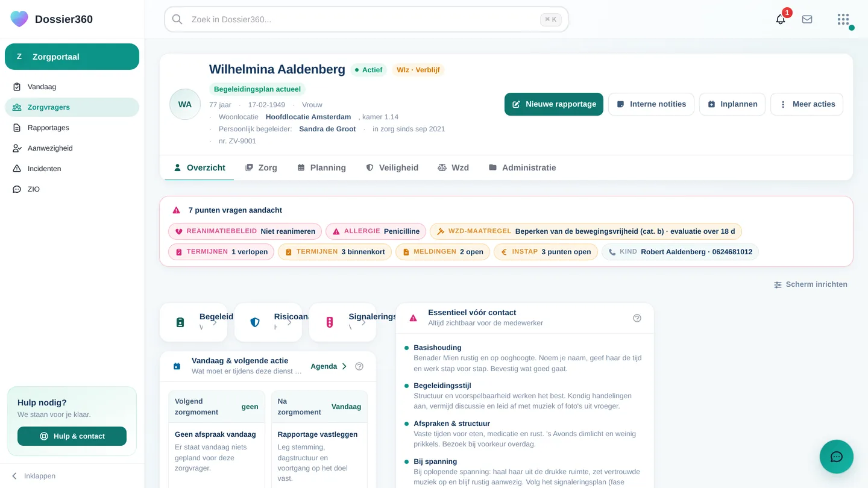Open Incidenten in sidebar
The image size is (868, 488).
click(72, 169)
